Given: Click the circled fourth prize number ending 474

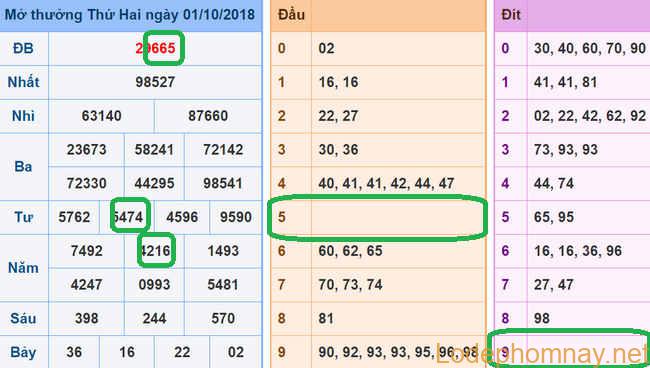Looking at the screenshot, I should pos(129,217).
